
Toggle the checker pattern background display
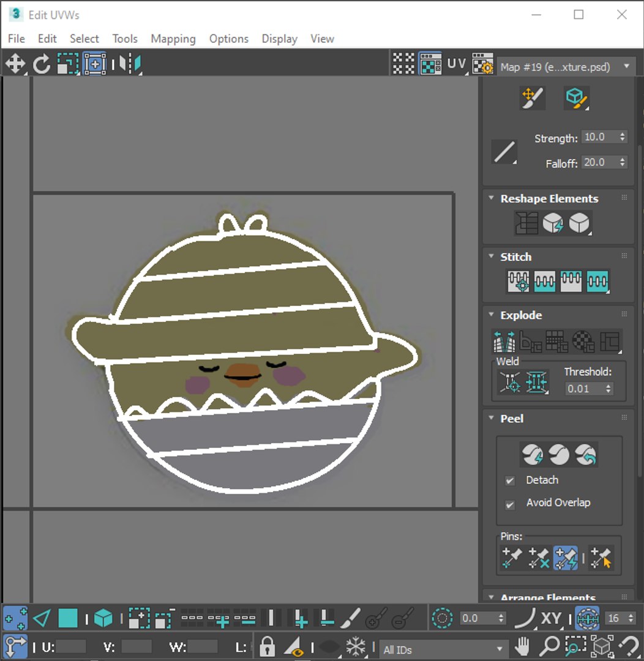pos(403,64)
